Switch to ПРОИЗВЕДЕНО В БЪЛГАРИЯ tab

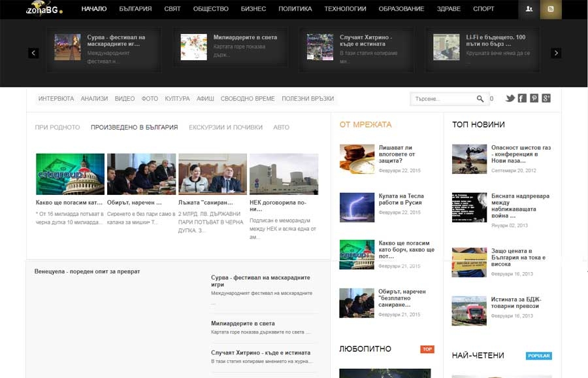[134, 128]
